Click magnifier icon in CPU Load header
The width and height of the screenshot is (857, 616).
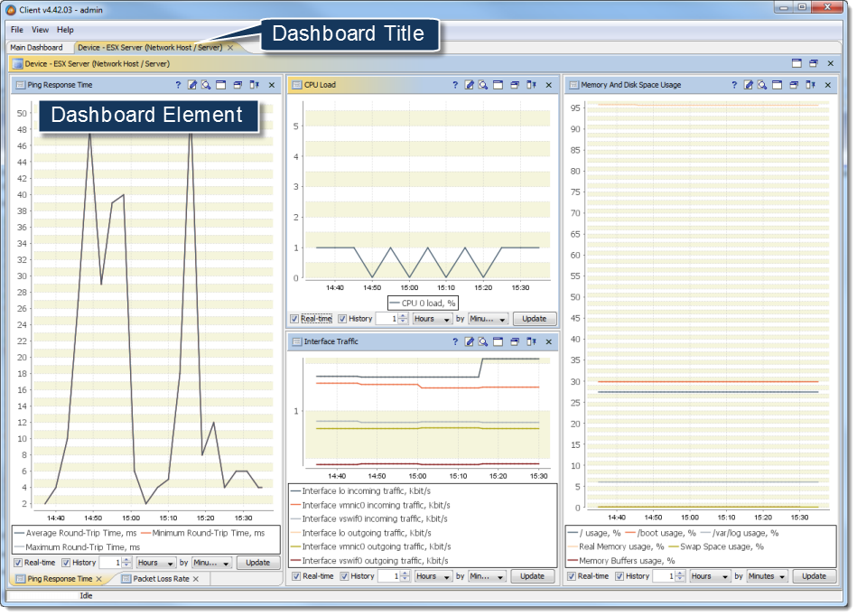click(483, 85)
